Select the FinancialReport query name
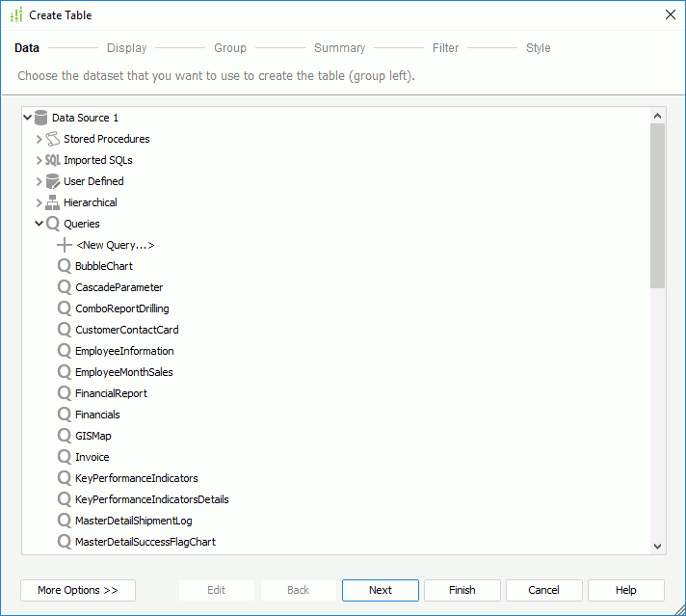This screenshot has width=686, height=616. (x=111, y=393)
